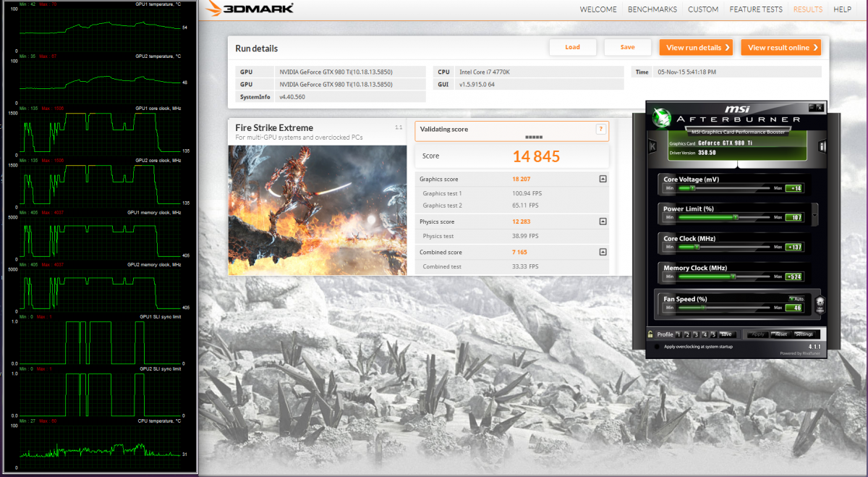
Task: Click the Core Voltage +14 value field
Action: click(x=793, y=188)
